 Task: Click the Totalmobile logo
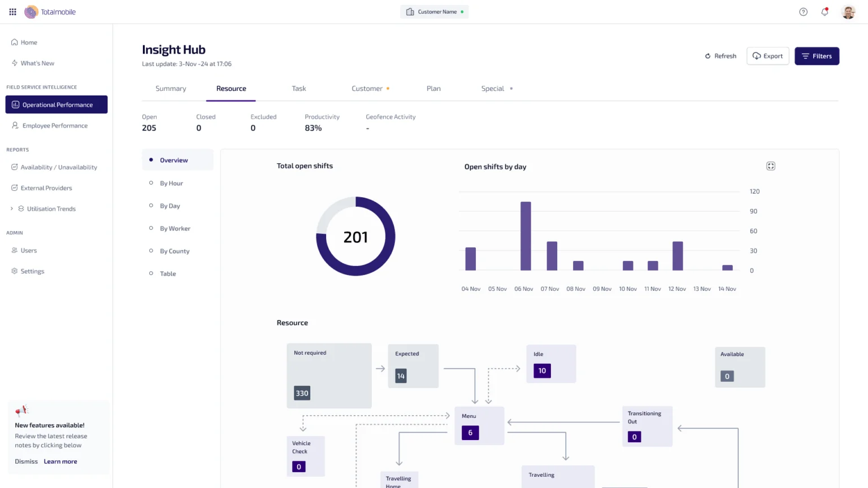[50, 12]
